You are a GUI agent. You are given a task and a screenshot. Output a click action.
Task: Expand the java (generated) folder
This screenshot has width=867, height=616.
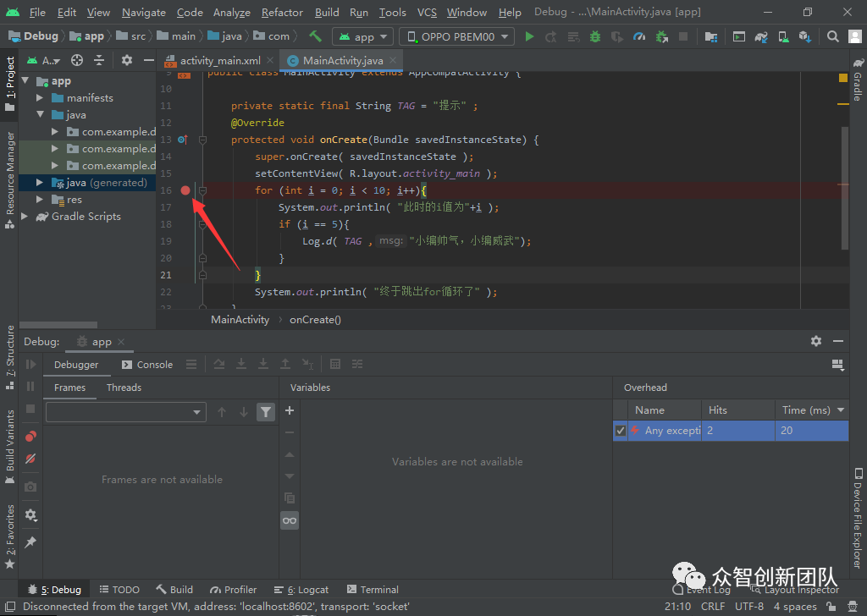40,182
